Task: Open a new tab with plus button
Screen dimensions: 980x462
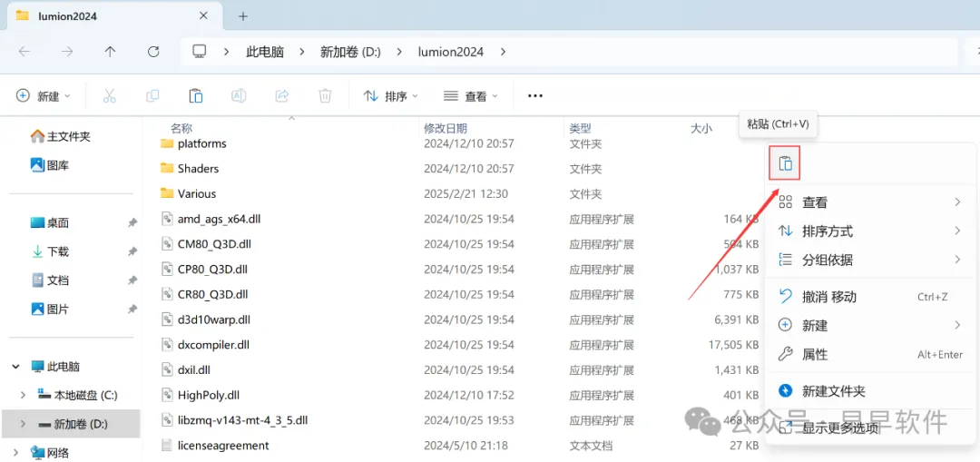Action: [243, 16]
